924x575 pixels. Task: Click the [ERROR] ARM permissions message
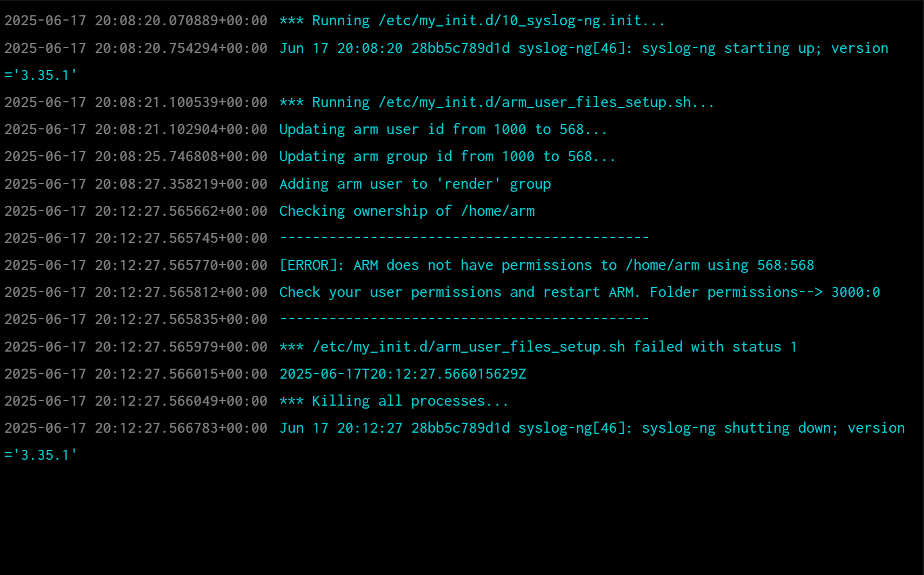[547, 265]
